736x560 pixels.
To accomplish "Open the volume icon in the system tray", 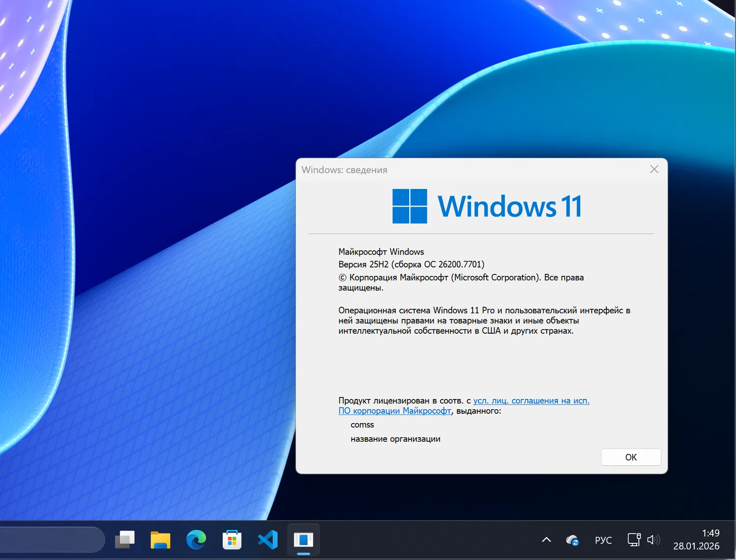I will 654,539.
